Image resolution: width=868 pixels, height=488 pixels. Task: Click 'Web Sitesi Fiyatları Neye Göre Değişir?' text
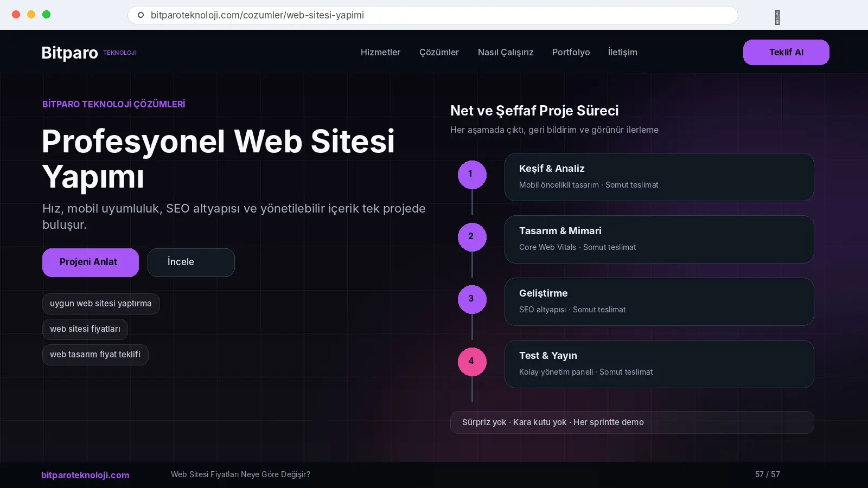coord(240,474)
